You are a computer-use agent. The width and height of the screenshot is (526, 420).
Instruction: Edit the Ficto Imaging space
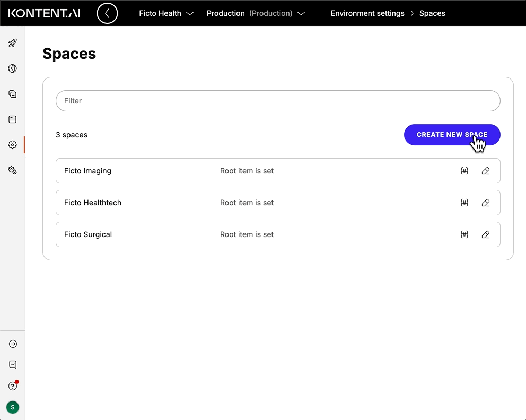point(486,171)
